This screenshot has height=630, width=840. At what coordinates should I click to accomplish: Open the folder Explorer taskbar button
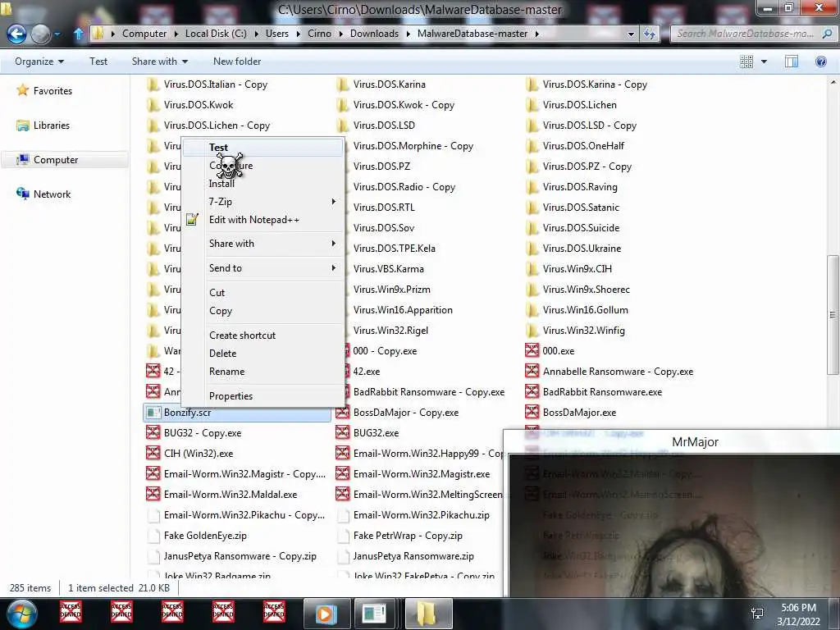427,614
